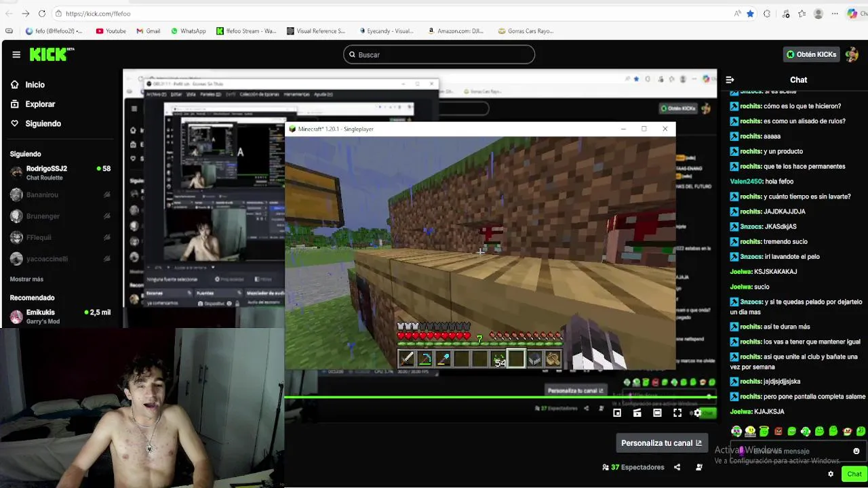Open chat settings gear icon

pos(831,474)
